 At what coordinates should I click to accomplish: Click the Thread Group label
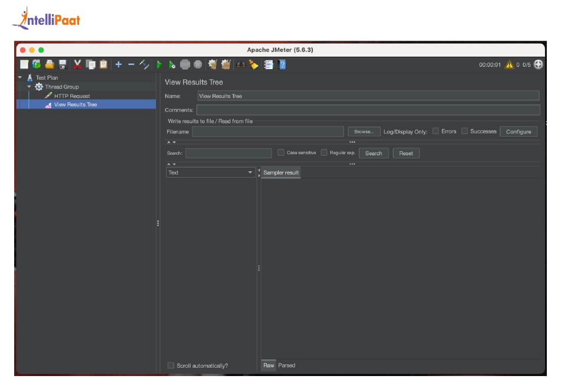coord(62,87)
